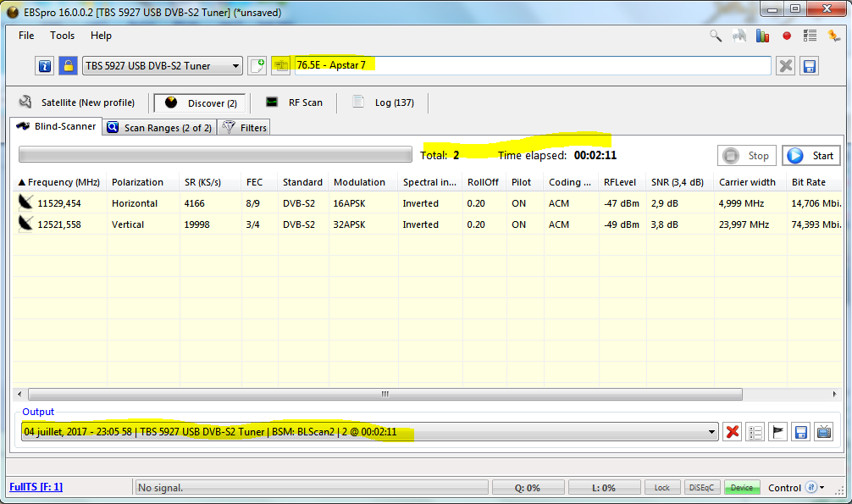Click the new profile page icon
The image size is (852, 504).
tap(257, 66)
